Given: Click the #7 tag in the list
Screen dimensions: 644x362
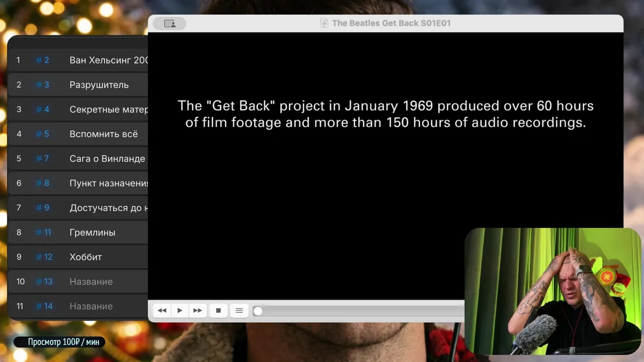Looking at the screenshot, I should click(43, 159).
